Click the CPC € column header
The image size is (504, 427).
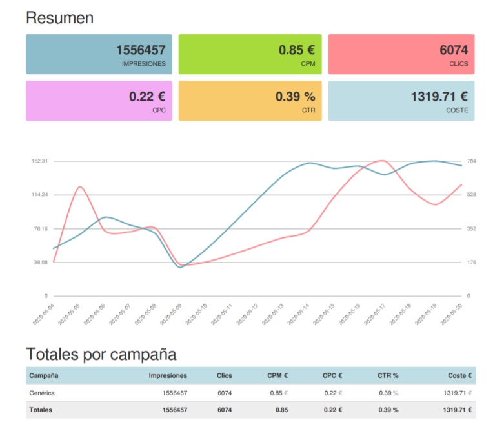point(332,375)
